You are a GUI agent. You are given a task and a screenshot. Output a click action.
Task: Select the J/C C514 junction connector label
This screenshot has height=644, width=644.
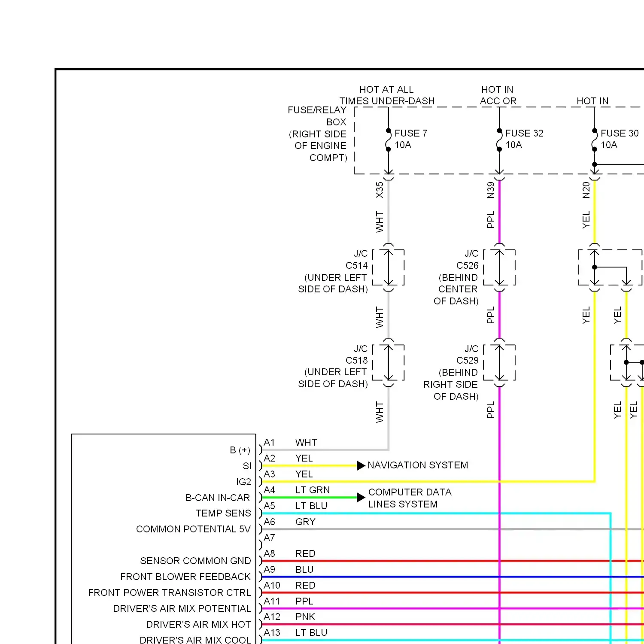(333, 271)
